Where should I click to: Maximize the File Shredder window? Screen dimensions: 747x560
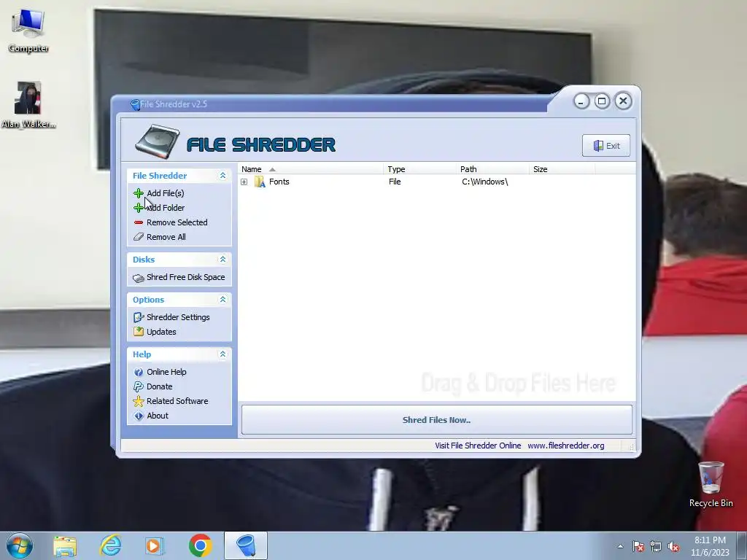click(602, 101)
